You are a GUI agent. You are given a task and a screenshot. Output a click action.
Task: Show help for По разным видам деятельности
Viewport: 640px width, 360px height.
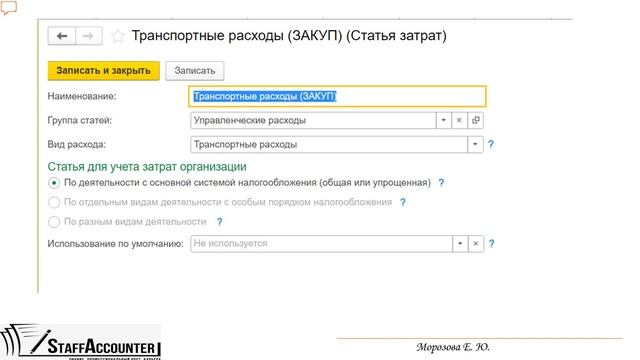(x=220, y=222)
